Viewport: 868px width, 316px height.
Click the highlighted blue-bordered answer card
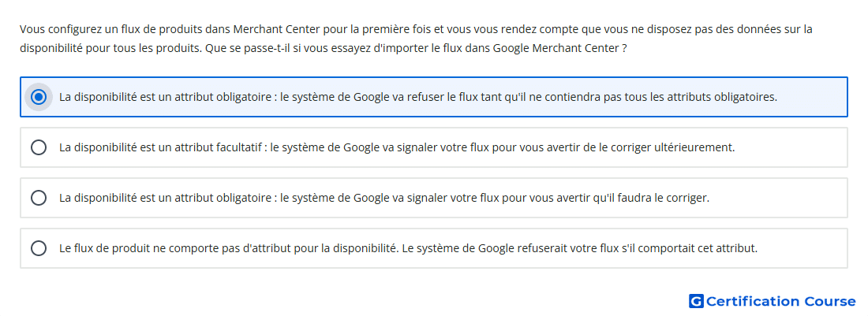click(x=434, y=97)
